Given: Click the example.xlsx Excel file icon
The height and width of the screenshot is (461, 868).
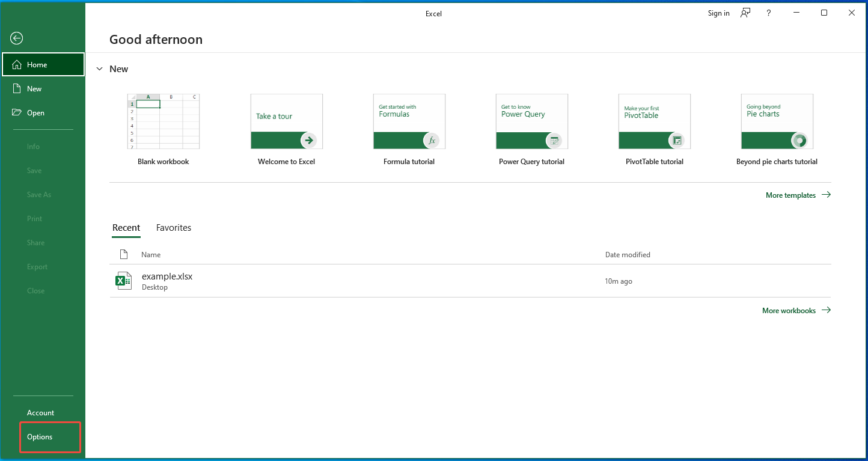Looking at the screenshot, I should click(x=123, y=281).
